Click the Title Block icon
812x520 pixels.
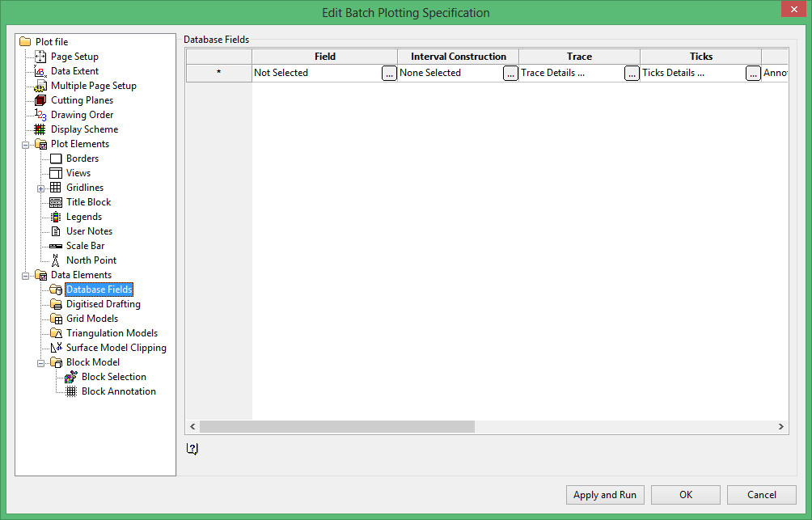coord(56,202)
